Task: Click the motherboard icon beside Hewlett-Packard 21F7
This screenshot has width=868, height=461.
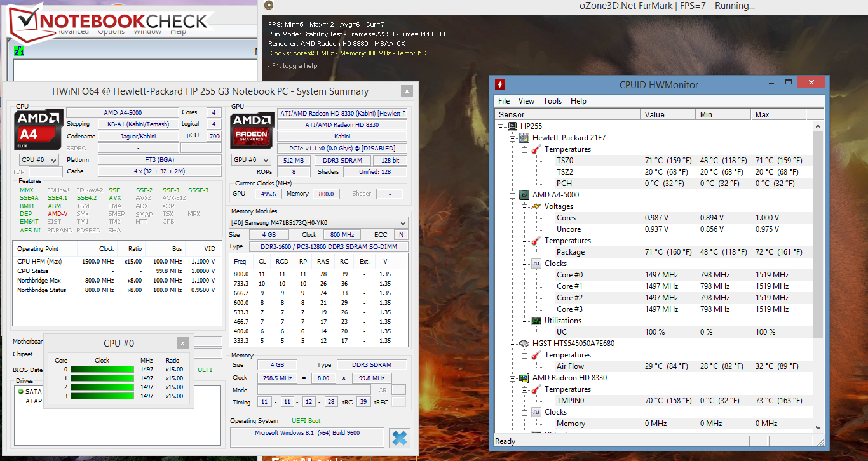Action: click(524, 138)
